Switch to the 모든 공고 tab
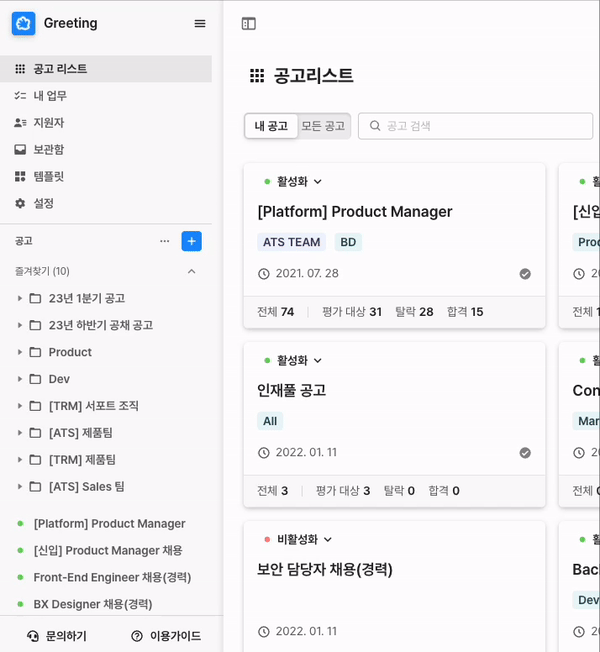 (x=323, y=126)
